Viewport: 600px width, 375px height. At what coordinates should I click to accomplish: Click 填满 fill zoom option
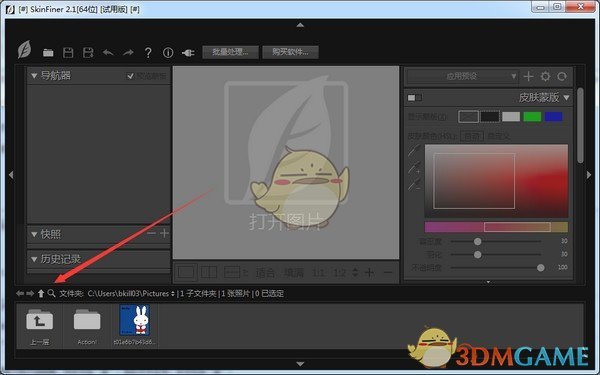[294, 273]
